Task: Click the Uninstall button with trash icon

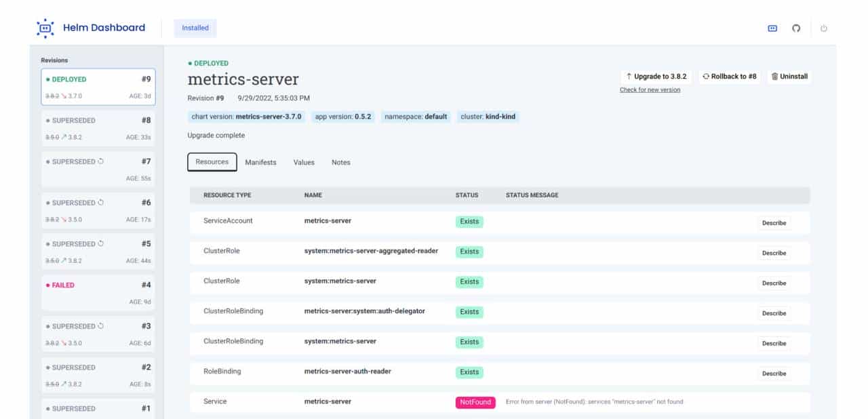Action: pos(789,77)
